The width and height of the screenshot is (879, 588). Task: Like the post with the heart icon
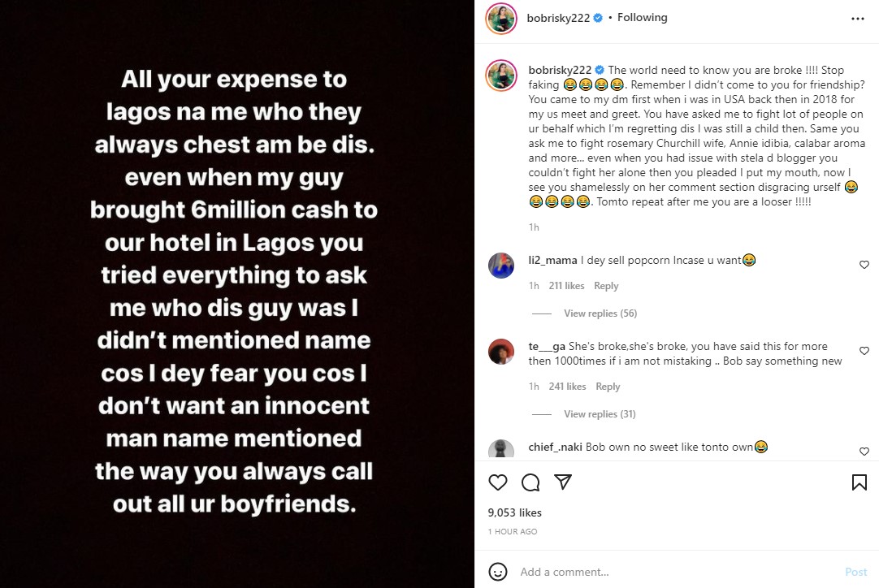498,482
